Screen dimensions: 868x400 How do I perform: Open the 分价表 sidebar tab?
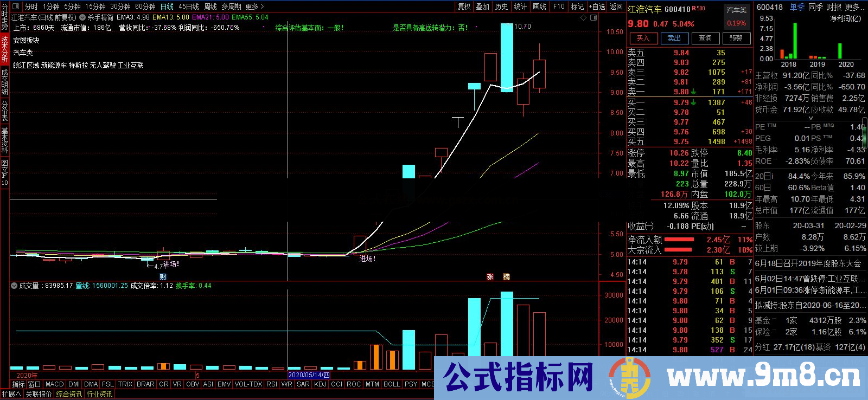click(x=4, y=112)
